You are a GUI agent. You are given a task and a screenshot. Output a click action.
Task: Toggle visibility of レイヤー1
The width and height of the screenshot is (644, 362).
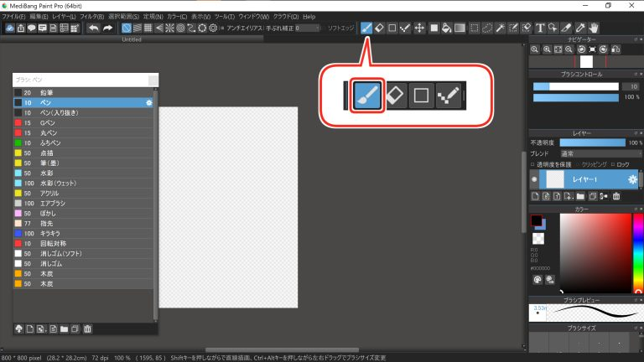pos(534,180)
